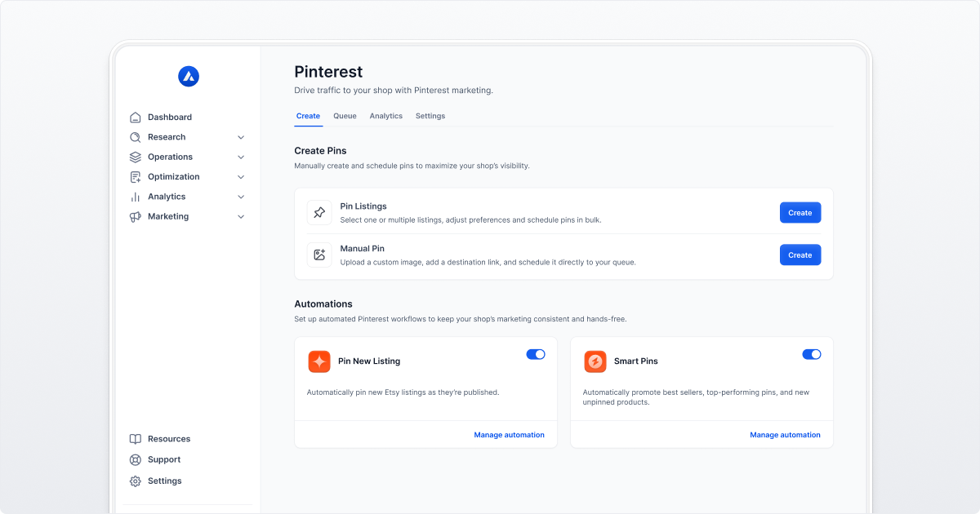
Task: Click the Pin New Listing card title
Action: (x=369, y=361)
